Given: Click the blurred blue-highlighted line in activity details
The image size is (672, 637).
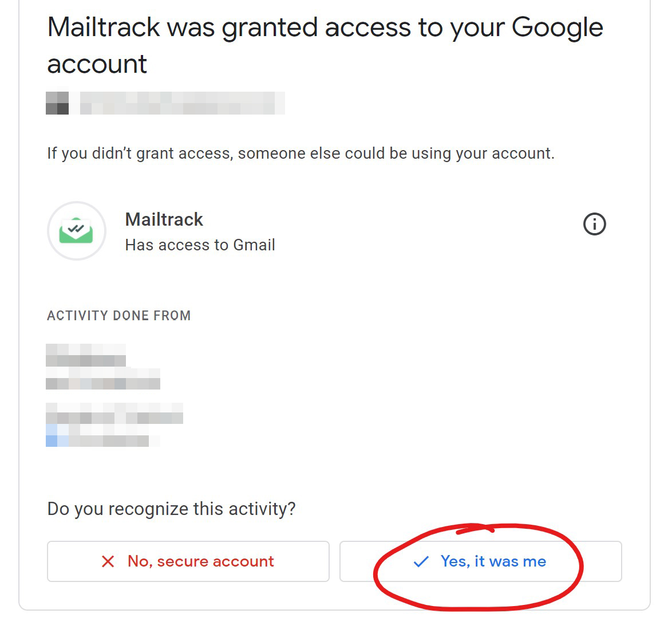Looking at the screenshot, I should tap(97, 441).
